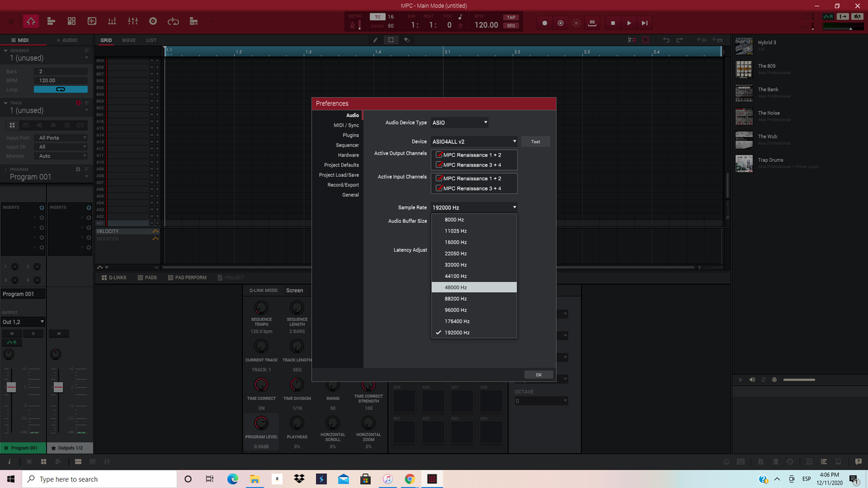Click the undo arrow icon

coord(667,40)
